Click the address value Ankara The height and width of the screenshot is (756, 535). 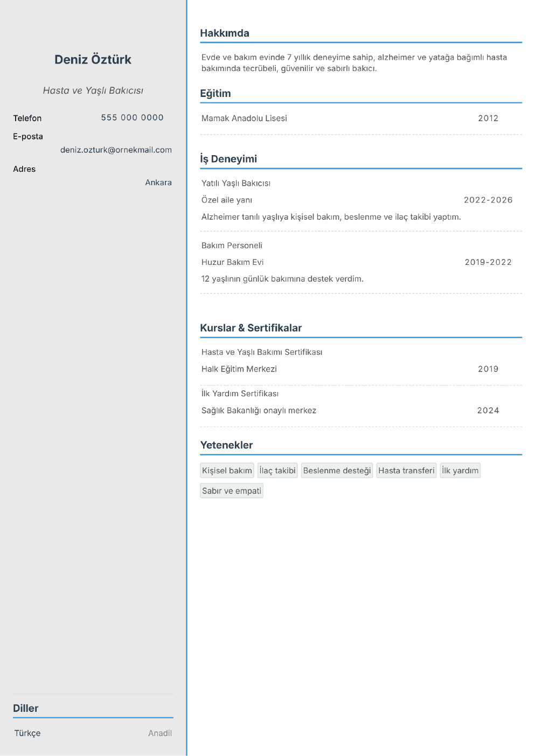(x=158, y=183)
